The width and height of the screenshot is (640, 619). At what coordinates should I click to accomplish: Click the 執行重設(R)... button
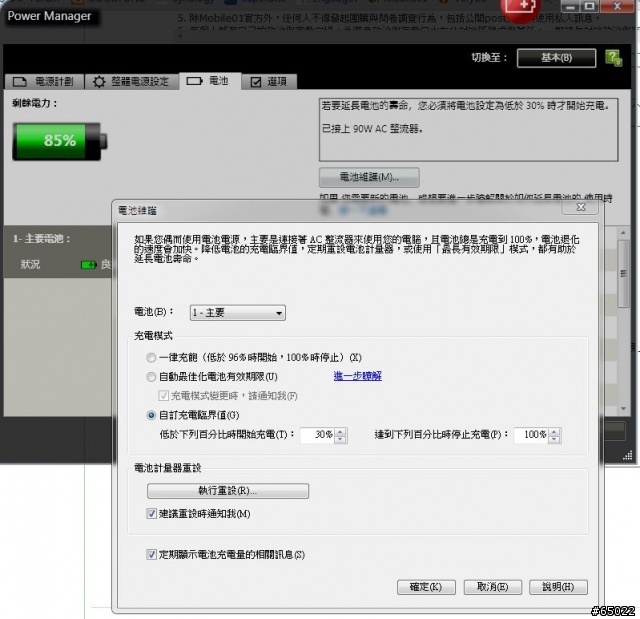(x=228, y=491)
